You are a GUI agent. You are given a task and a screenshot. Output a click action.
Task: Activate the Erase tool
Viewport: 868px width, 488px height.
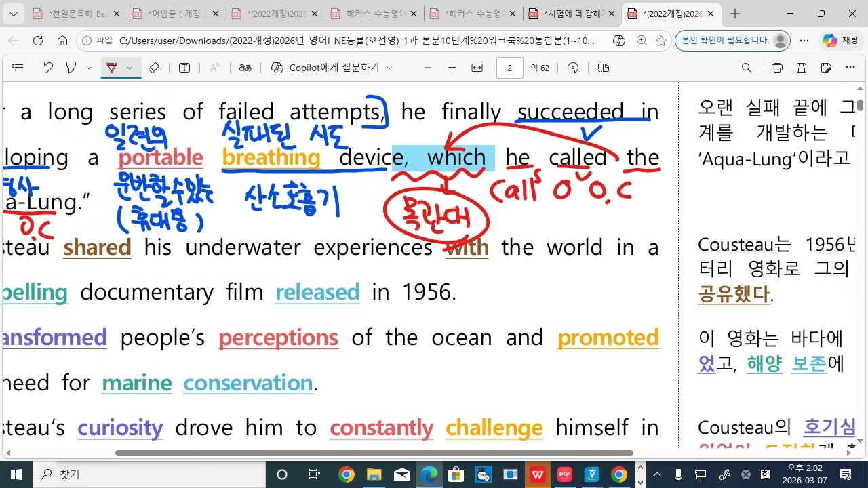click(154, 68)
